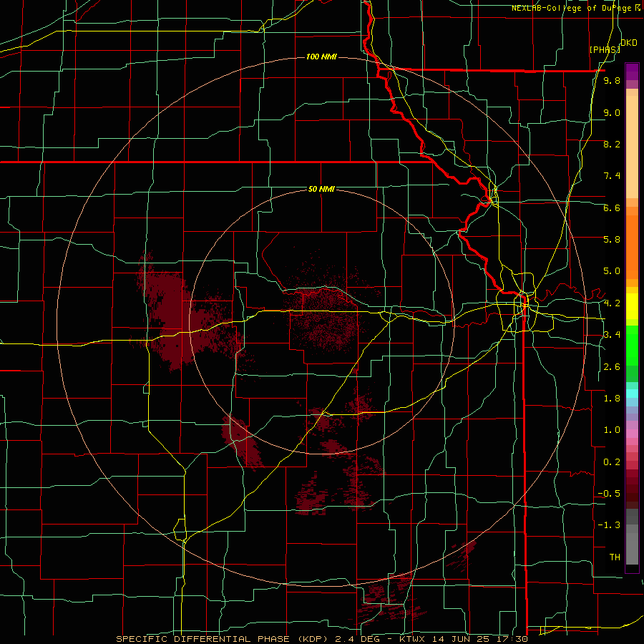Viewport: 644px width, 644px height.
Task: Click the 'KTWX' radar site identifier
Action: click(x=413, y=639)
